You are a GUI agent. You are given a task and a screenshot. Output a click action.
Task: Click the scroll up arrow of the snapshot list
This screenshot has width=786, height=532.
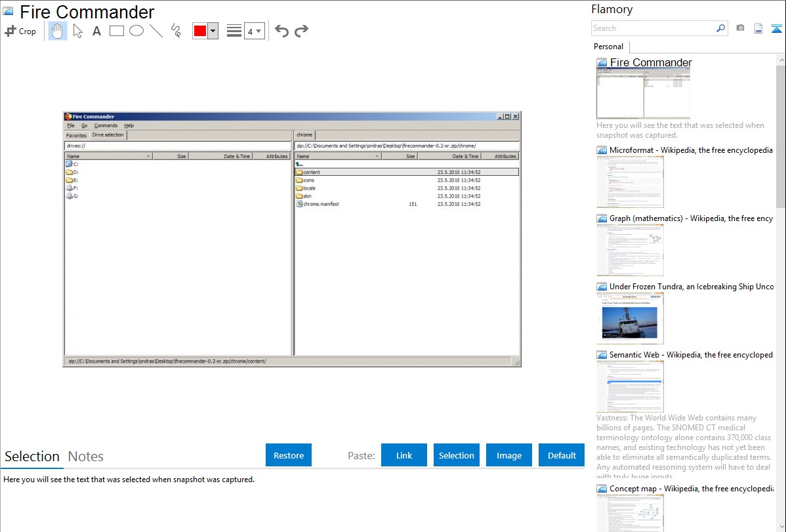781,60
